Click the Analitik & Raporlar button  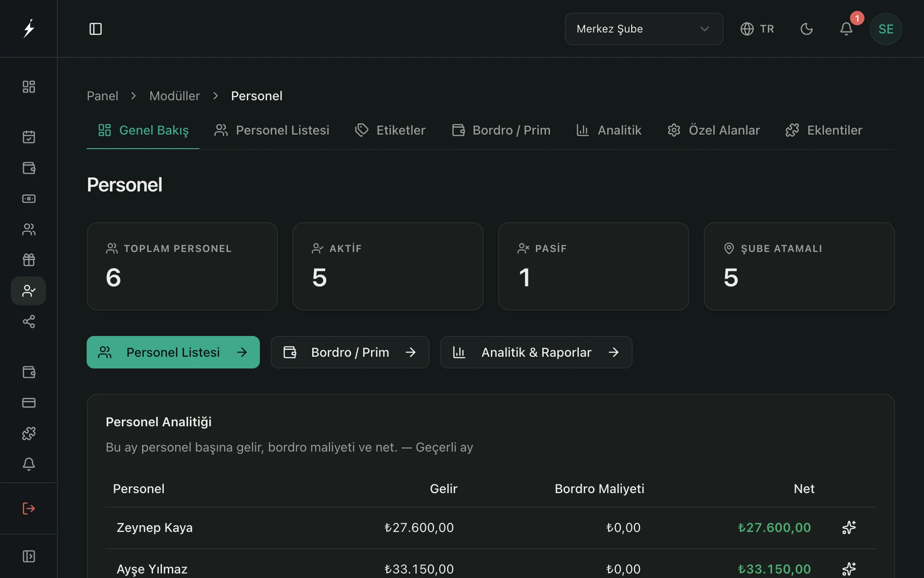pyautogui.click(x=536, y=352)
